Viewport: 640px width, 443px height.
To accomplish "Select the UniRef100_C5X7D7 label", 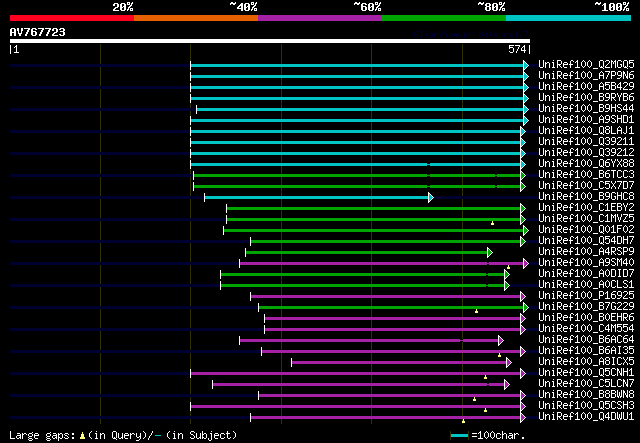I will 586,186.
